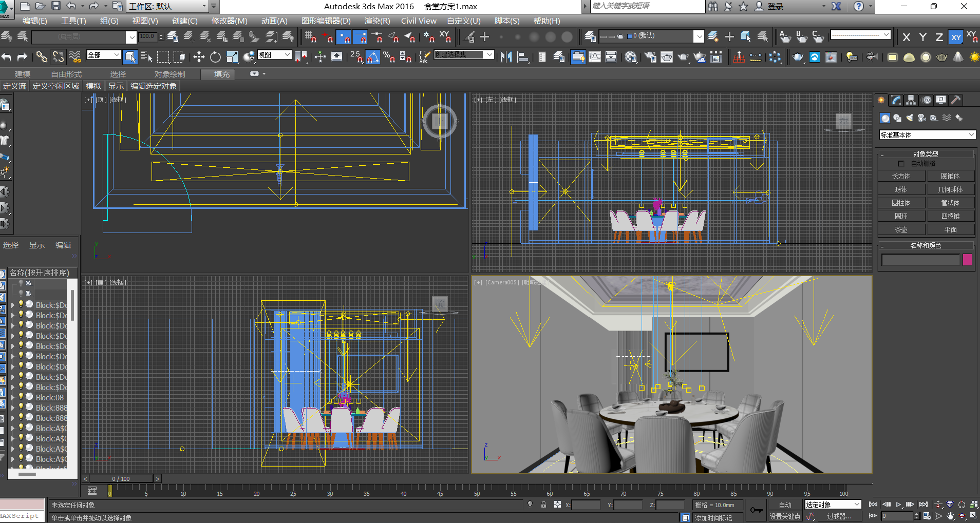Toggle the 自动 auto key button

tap(785, 505)
